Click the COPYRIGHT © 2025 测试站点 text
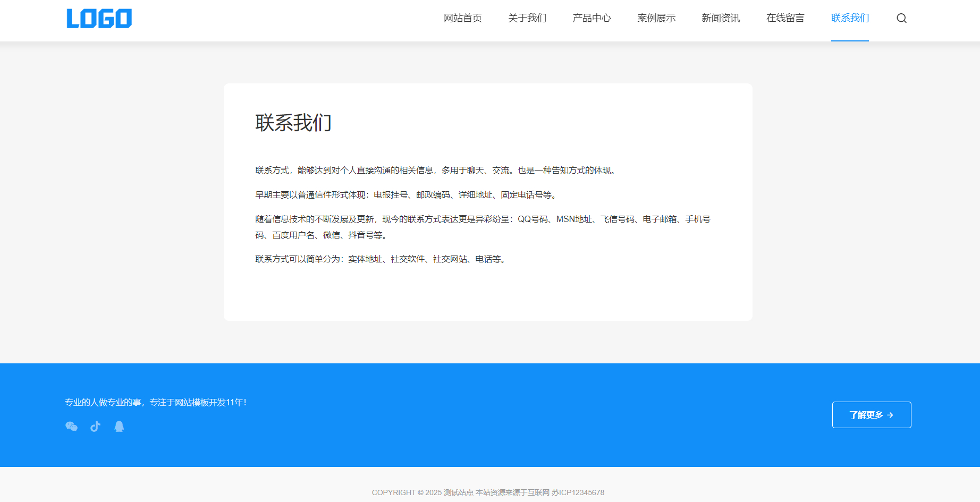Image resolution: width=980 pixels, height=502 pixels. [423, 492]
